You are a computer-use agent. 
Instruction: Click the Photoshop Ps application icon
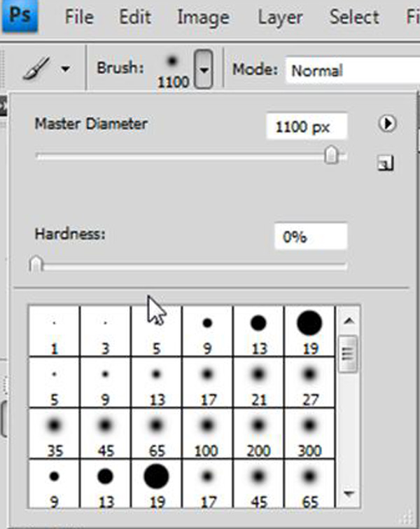20,16
